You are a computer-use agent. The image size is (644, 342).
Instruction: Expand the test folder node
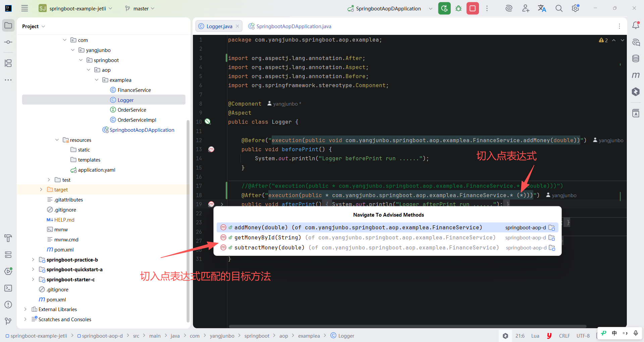49,180
